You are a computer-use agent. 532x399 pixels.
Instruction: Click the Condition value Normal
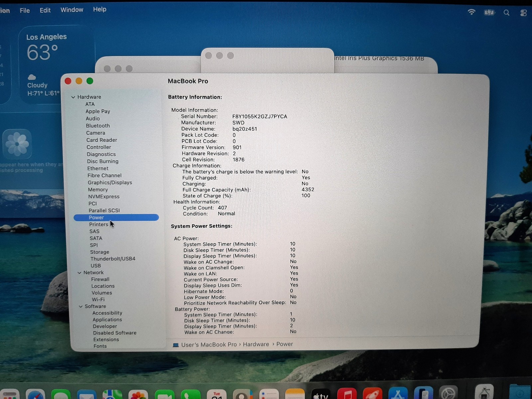tap(226, 214)
